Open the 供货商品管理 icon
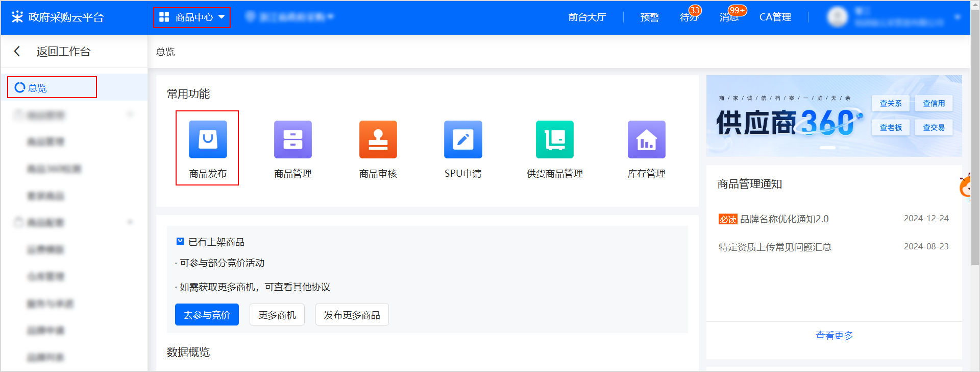Screen dimensions: 980x372 point(554,139)
